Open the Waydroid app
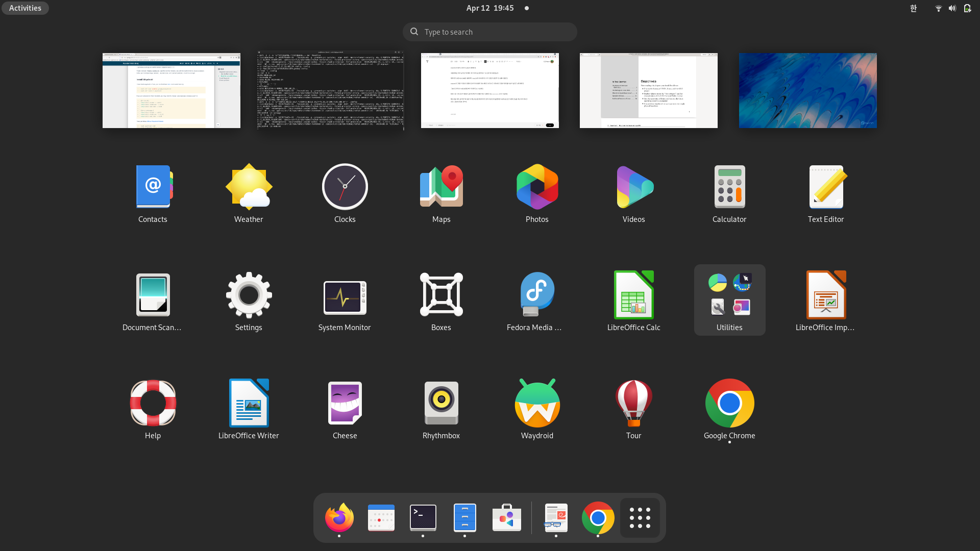This screenshot has width=980, height=551. click(537, 409)
